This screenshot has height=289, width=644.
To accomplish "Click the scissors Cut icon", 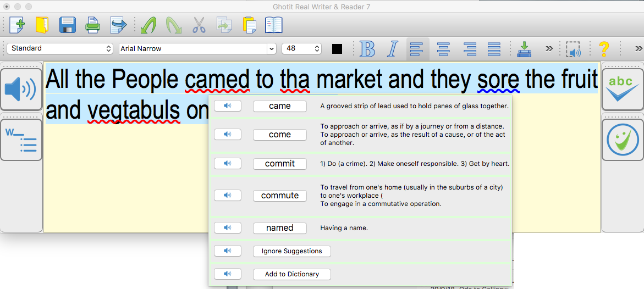I will (x=199, y=25).
